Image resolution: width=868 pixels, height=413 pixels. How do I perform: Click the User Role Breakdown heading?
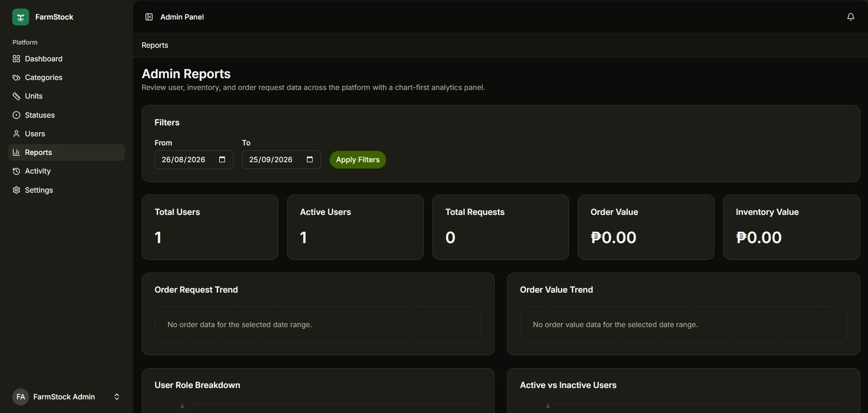(197, 385)
